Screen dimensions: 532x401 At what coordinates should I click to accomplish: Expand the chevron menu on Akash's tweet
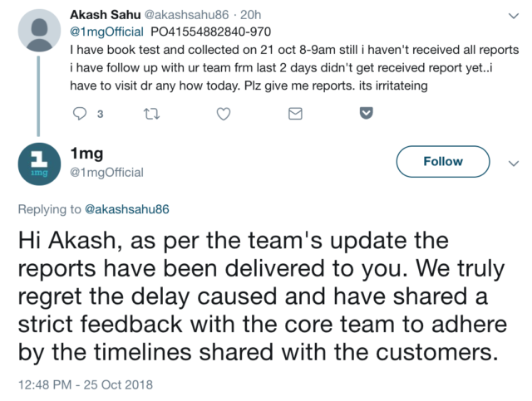click(512, 16)
